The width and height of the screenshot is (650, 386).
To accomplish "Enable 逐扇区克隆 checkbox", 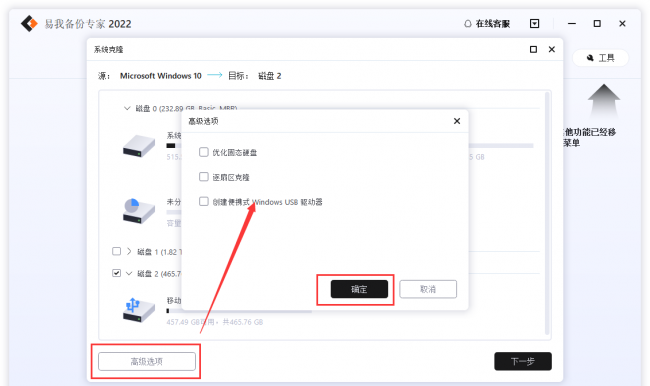I will [204, 177].
